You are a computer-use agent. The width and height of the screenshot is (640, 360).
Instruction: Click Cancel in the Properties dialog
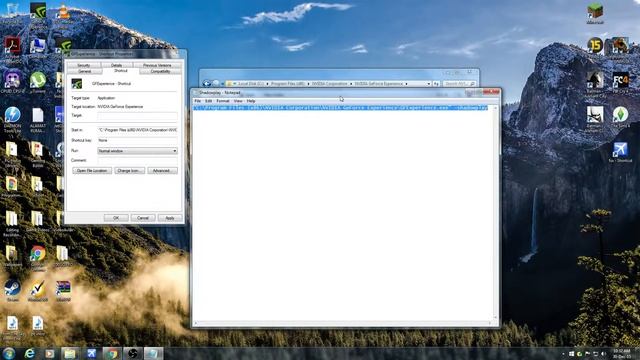[x=143, y=218]
